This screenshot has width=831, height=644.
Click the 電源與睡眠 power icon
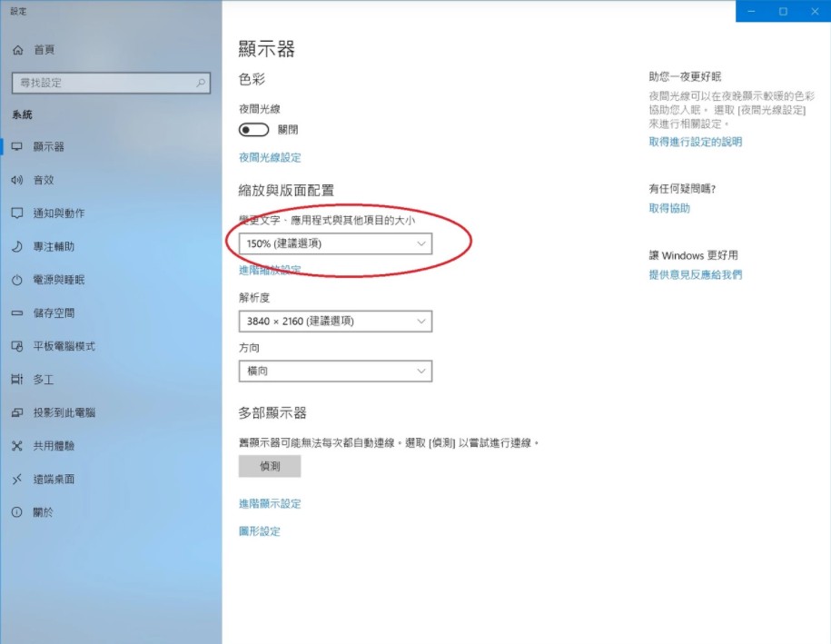coord(17,280)
